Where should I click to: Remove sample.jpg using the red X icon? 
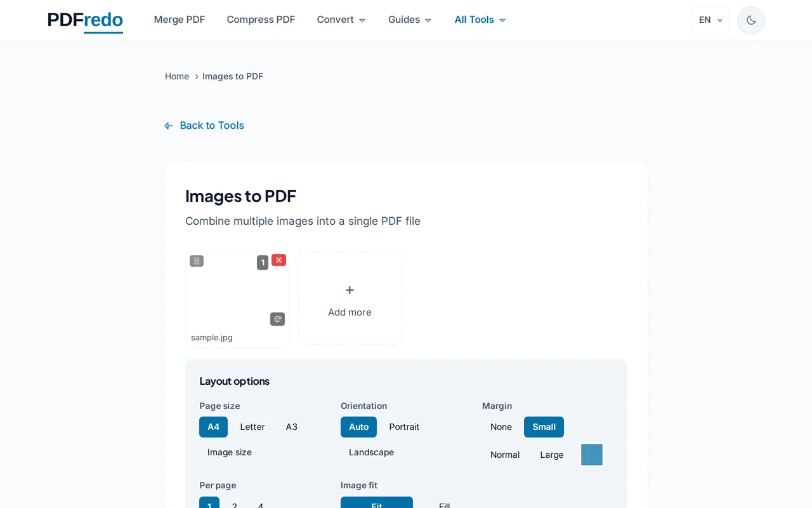278,260
